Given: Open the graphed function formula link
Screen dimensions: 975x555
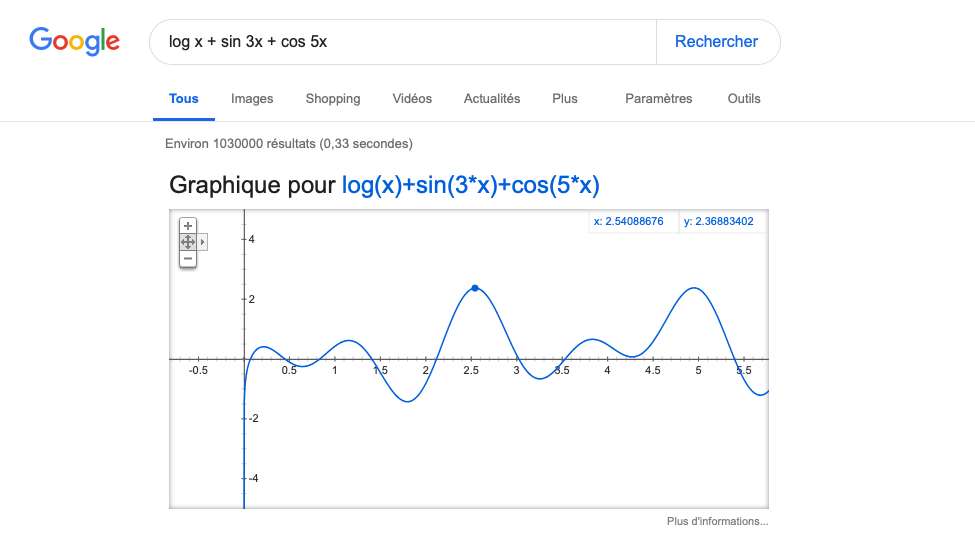Looking at the screenshot, I should 470,185.
